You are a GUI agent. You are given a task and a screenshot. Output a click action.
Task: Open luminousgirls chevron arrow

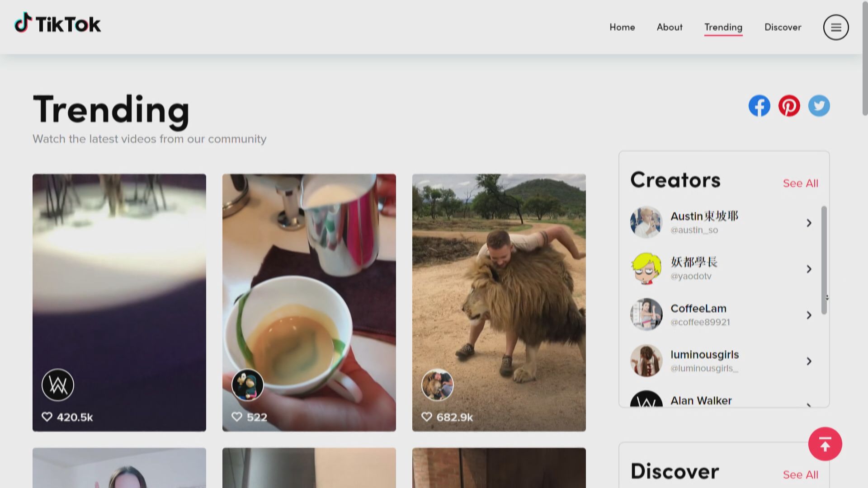click(809, 361)
